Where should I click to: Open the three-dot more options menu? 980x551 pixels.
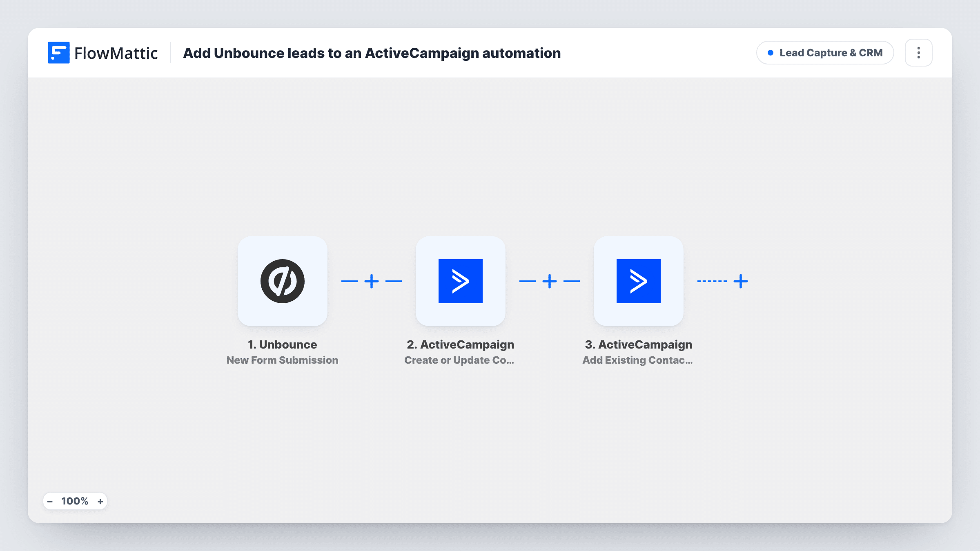[x=918, y=53]
